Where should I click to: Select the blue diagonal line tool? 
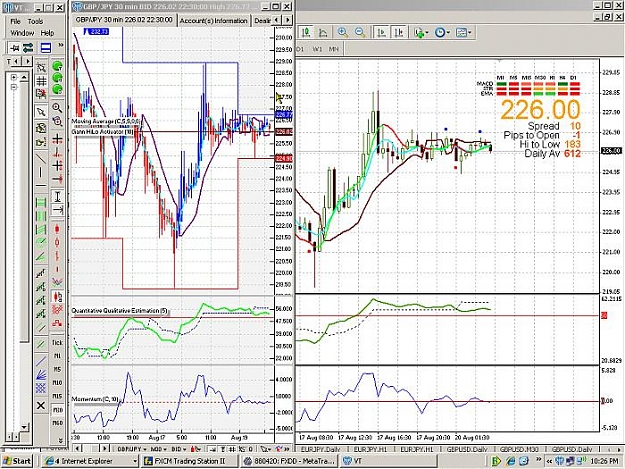pyautogui.click(x=41, y=361)
